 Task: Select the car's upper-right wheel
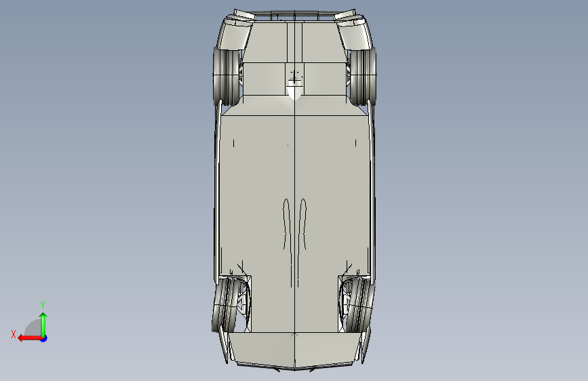(363, 77)
